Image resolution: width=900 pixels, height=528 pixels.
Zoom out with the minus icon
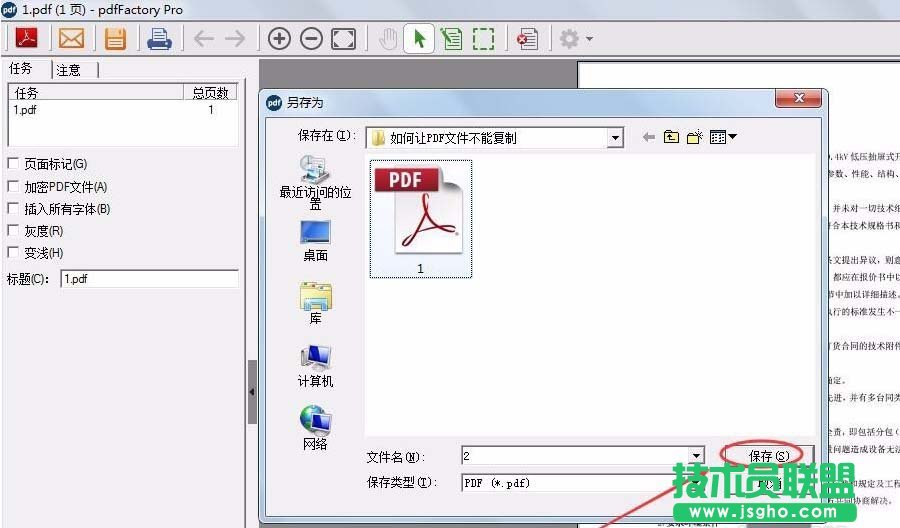tap(311, 39)
